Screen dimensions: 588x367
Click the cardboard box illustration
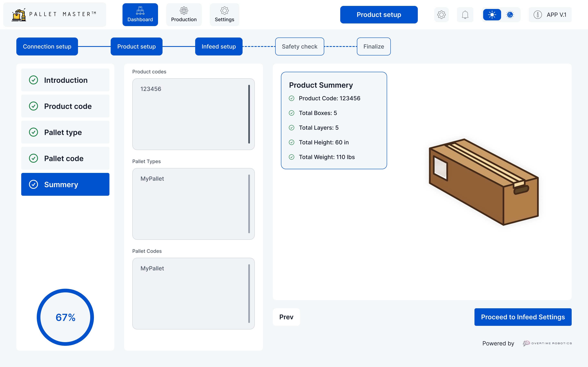(x=483, y=181)
